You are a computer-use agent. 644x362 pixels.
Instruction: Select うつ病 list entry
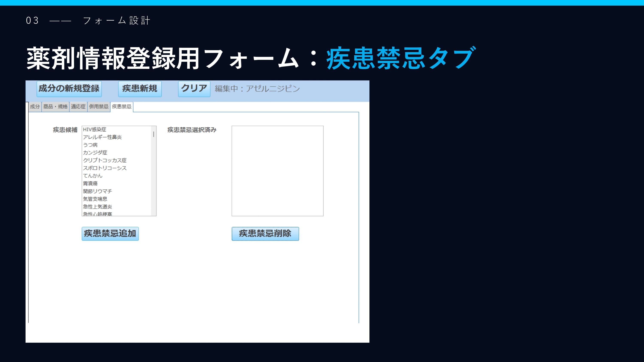[x=90, y=145]
